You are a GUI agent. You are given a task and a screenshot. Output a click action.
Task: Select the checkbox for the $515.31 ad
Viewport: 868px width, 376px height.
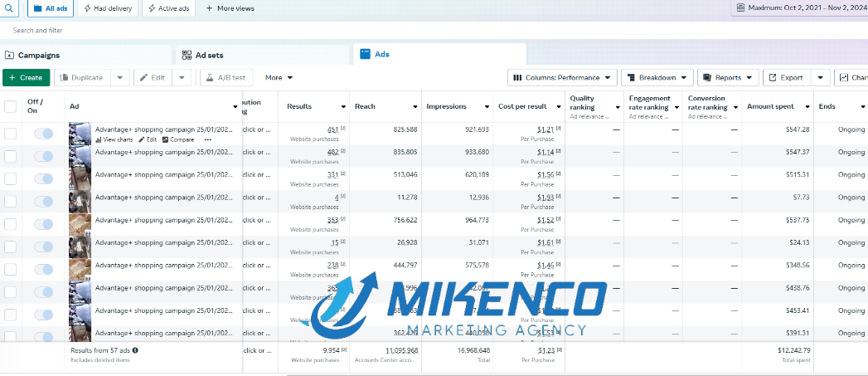(x=11, y=179)
